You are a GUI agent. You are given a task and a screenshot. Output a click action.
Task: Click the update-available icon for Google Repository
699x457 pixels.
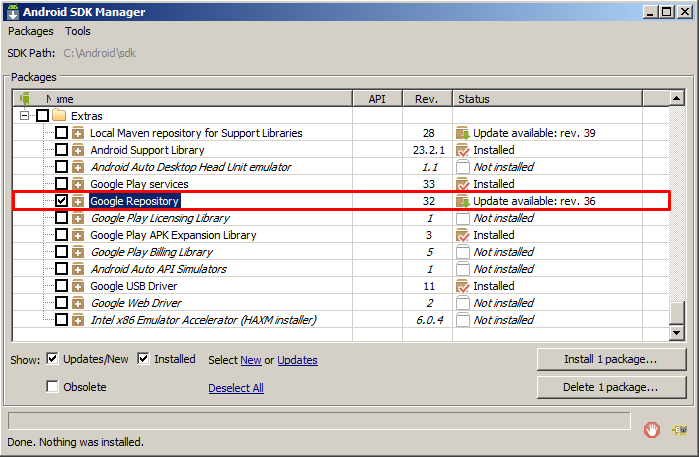click(463, 201)
